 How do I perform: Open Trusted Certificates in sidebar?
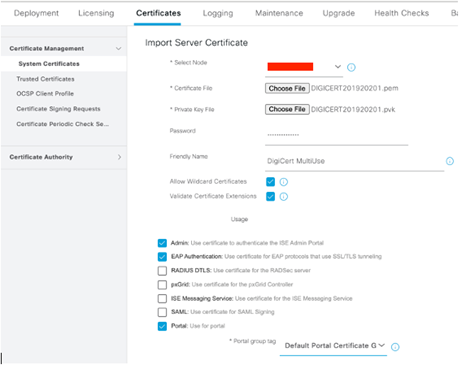pyautogui.click(x=45, y=79)
